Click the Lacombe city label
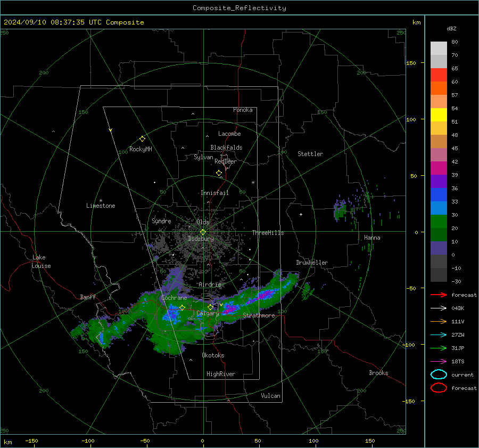The width and height of the screenshot is (479, 448). (x=229, y=134)
